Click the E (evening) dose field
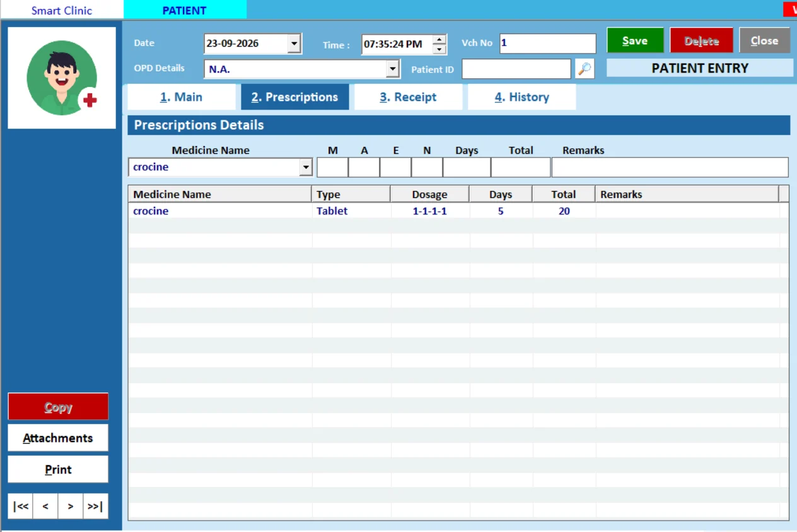The height and width of the screenshot is (532, 797). tap(395, 167)
